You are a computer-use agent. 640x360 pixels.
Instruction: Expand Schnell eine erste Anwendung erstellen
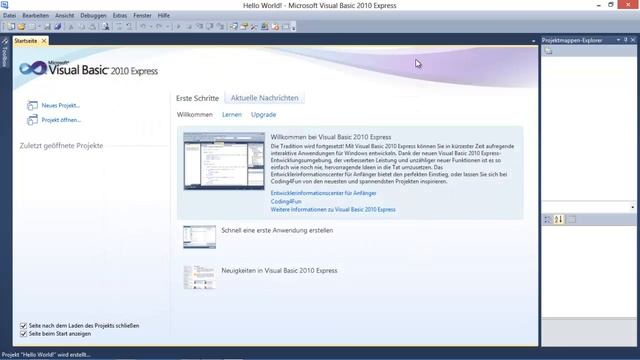277,230
